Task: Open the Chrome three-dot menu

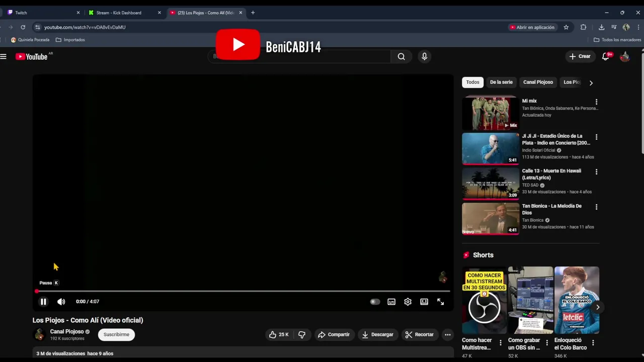Action: [639, 27]
